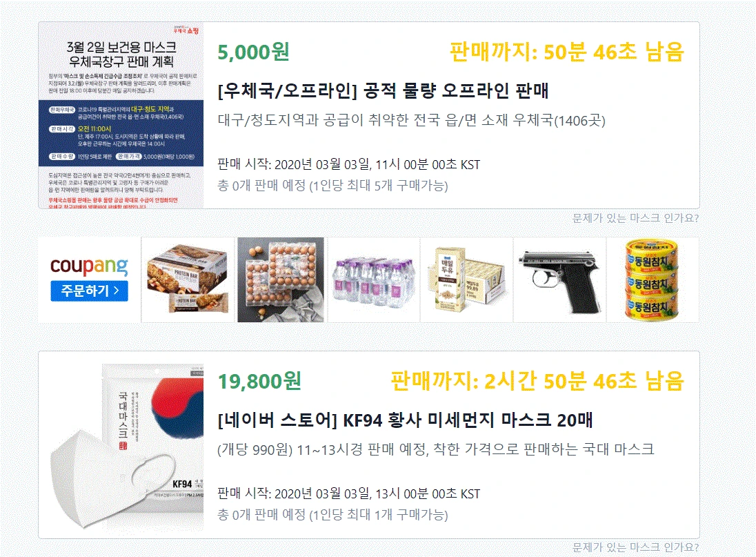Open the 동원참치 tuna cans thumbnail
This screenshot has width=756, height=557.
click(653, 280)
